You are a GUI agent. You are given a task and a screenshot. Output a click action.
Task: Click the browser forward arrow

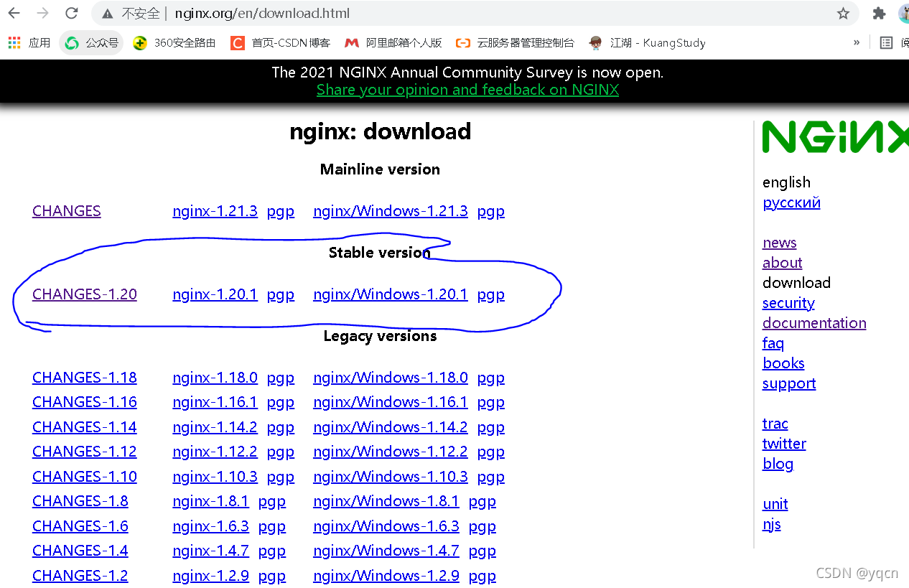(x=43, y=13)
